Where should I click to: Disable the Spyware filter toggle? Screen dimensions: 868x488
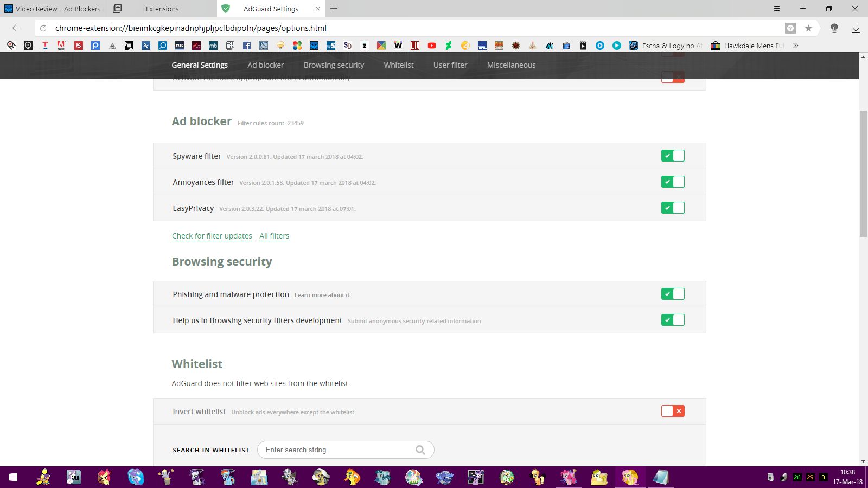(673, 156)
